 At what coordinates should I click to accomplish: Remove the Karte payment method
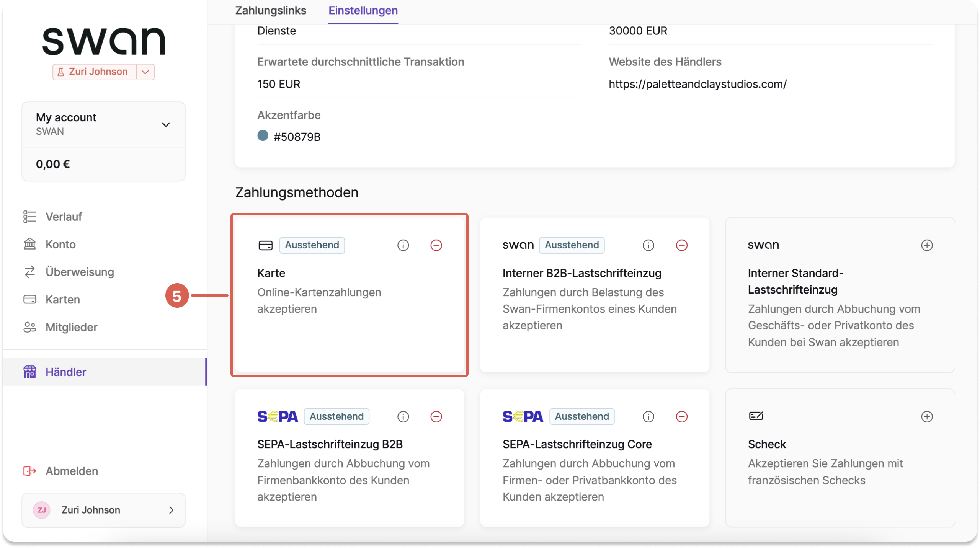coord(436,245)
